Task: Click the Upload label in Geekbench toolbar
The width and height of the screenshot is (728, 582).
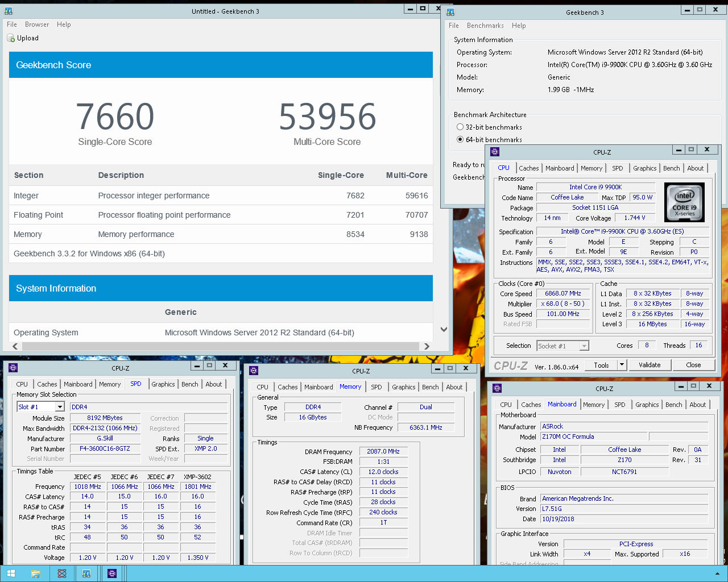Action: pos(28,38)
